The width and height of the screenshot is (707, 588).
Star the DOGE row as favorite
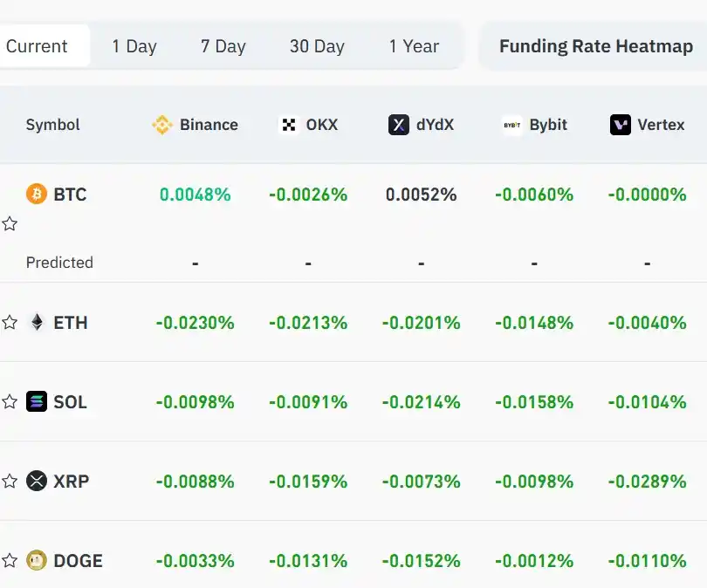tap(10, 560)
